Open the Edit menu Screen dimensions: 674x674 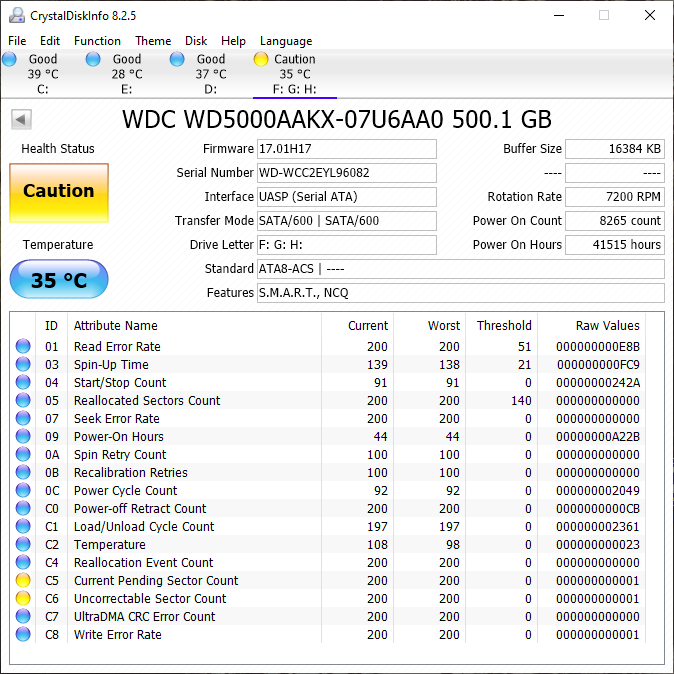pos(50,41)
